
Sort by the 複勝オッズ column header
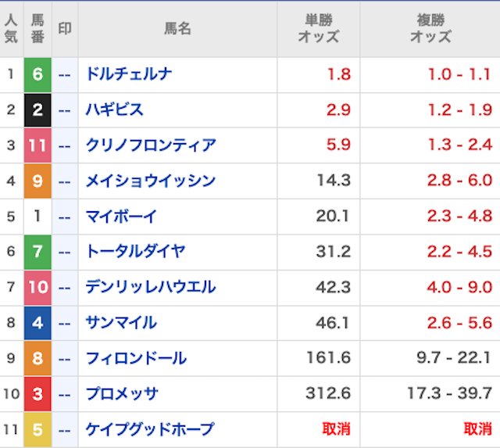pos(430,29)
